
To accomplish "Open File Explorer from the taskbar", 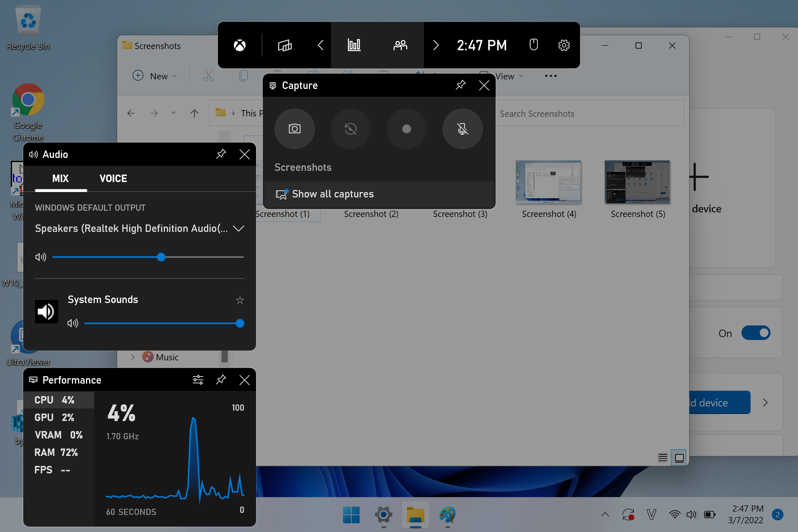I will [x=415, y=515].
